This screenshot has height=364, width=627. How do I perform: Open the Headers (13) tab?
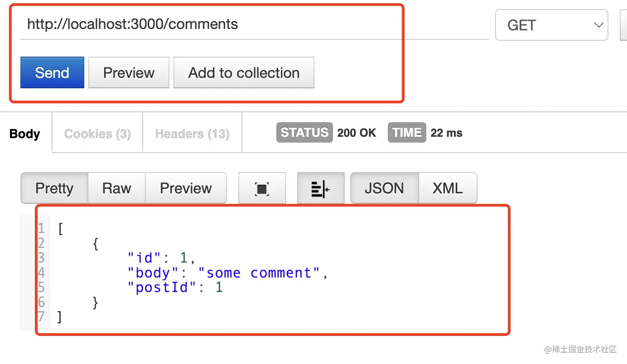[x=192, y=134]
